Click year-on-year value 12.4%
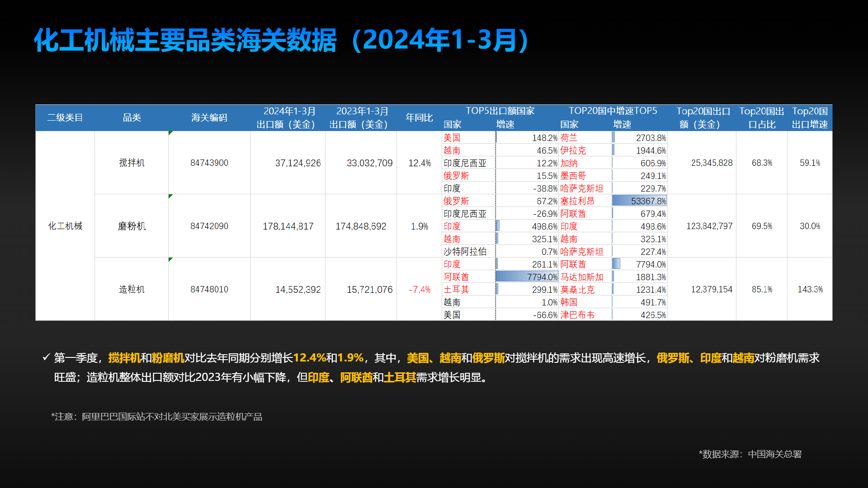868x488 pixels. coord(420,163)
